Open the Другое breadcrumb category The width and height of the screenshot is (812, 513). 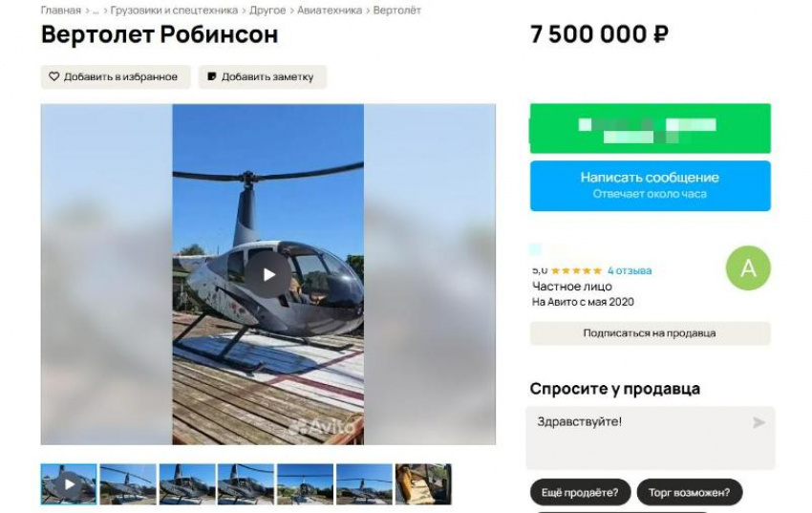[x=267, y=11]
